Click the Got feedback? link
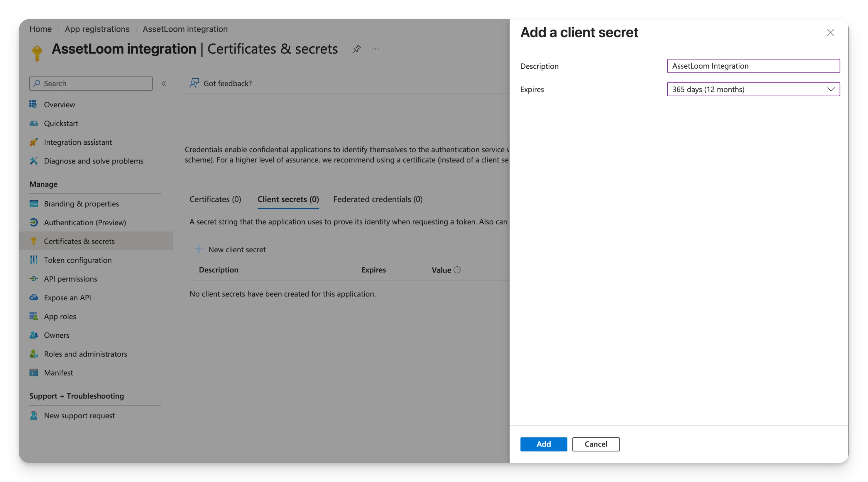Image resolution: width=868 pixels, height=482 pixels. tap(220, 83)
